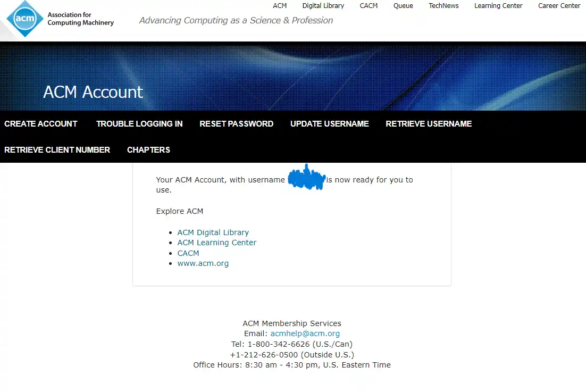The height and width of the screenshot is (392, 586).
Task: Go to Digital Library in top bar
Action: pyautogui.click(x=323, y=6)
